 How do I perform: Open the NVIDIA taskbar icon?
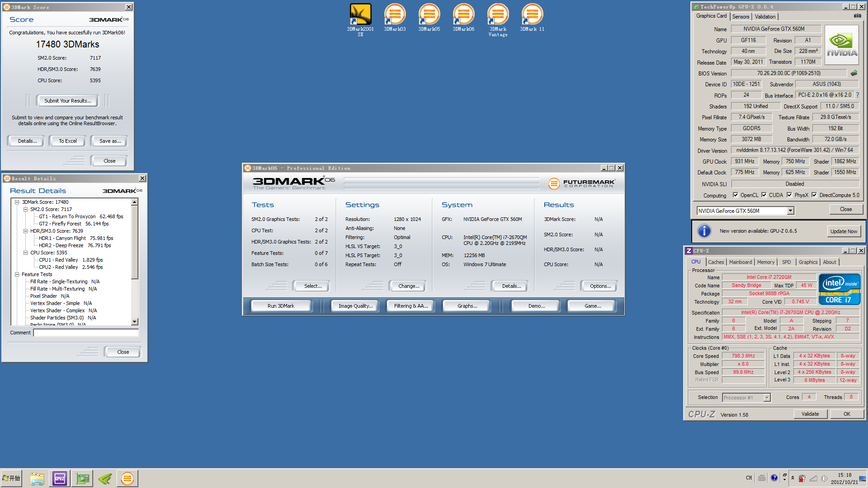coord(105,479)
